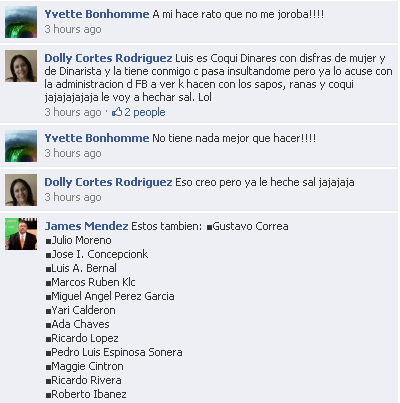Image resolution: width=400 pixels, height=403 pixels.
Task: Select Roberto Ibanez at the list bottom
Action: (89, 394)
